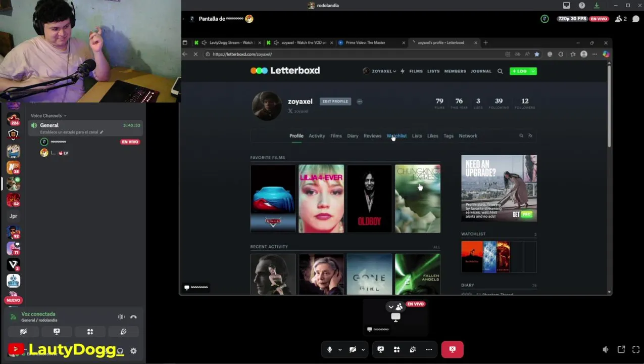
Task: Toggle deafen headphones icon
Action: tap(120, 351)
